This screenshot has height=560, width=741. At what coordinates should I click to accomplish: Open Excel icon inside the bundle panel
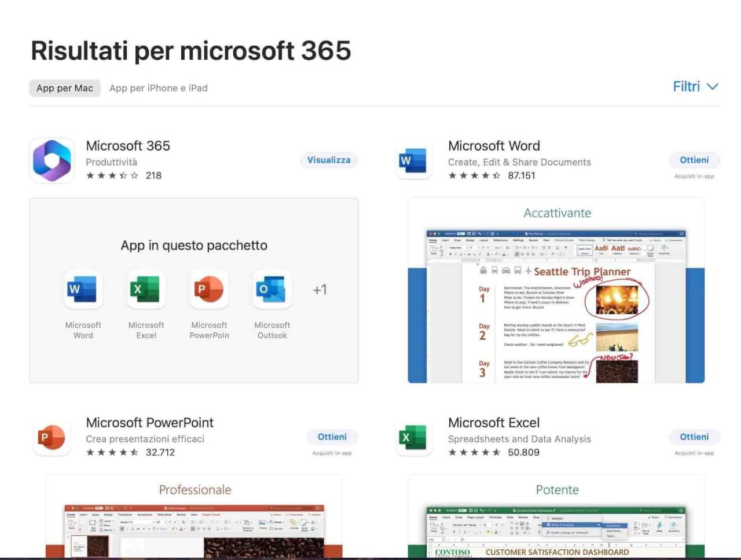pos(146,289)
